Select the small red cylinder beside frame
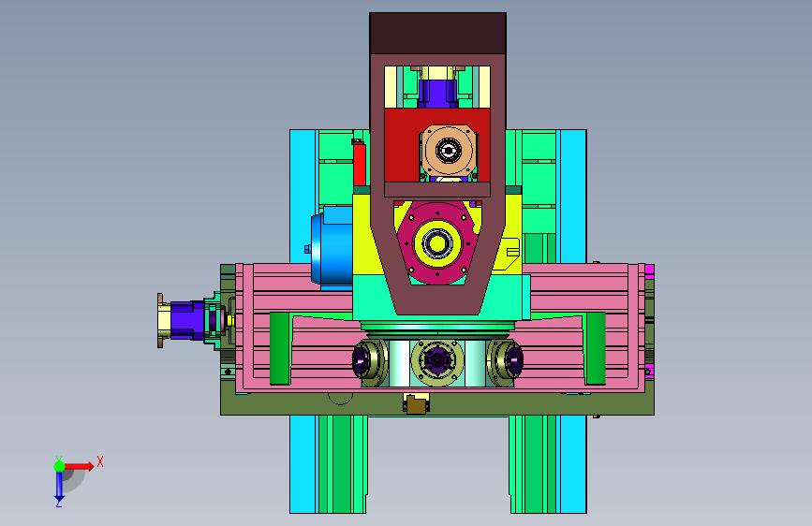 [x=360, y=165]
